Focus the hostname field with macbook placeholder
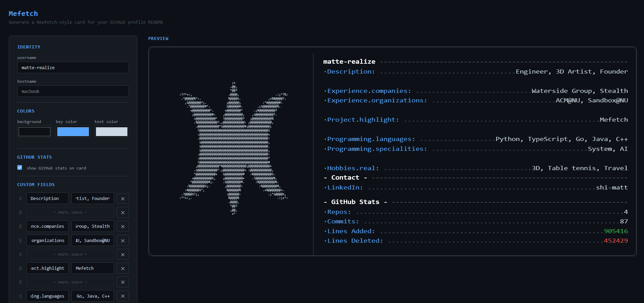 click(73, 91)
